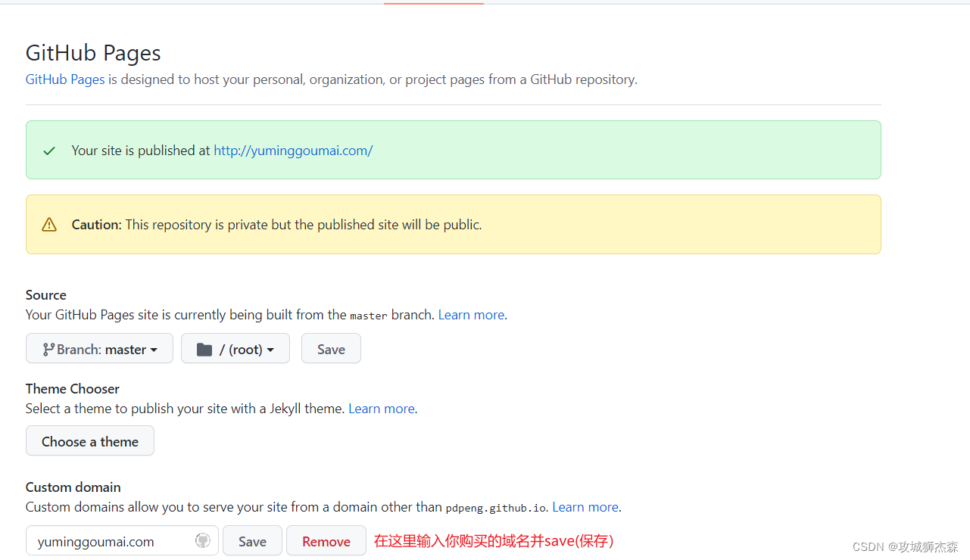Click the folder icon in root dropdown

[204, 350]
